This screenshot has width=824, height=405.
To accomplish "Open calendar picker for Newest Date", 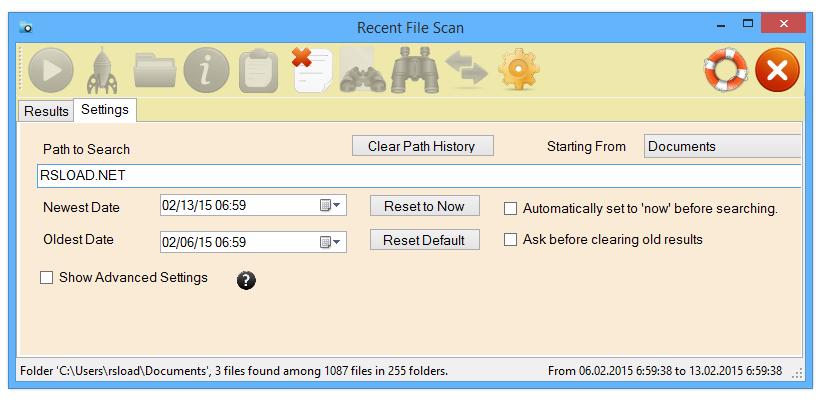I will [x=330, y=205].
